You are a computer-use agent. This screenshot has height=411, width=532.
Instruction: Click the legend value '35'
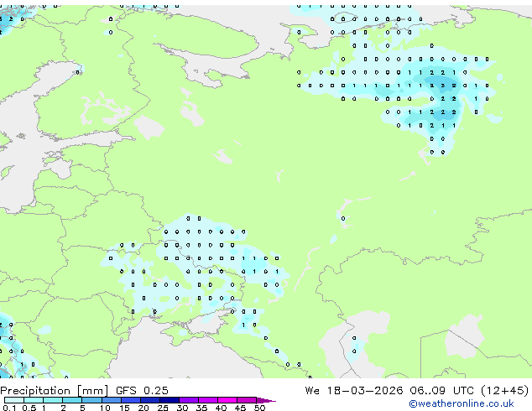click(x=201, y=408)
